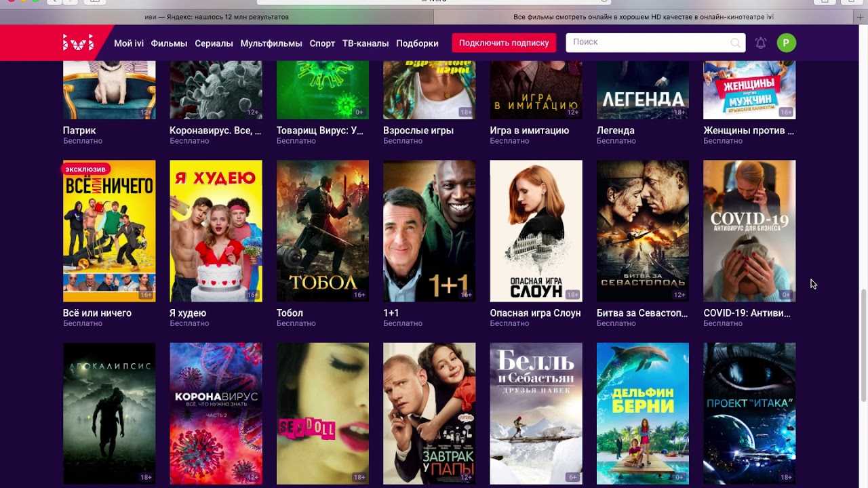Open the Завтрак у папы poster

coord(429,413)
